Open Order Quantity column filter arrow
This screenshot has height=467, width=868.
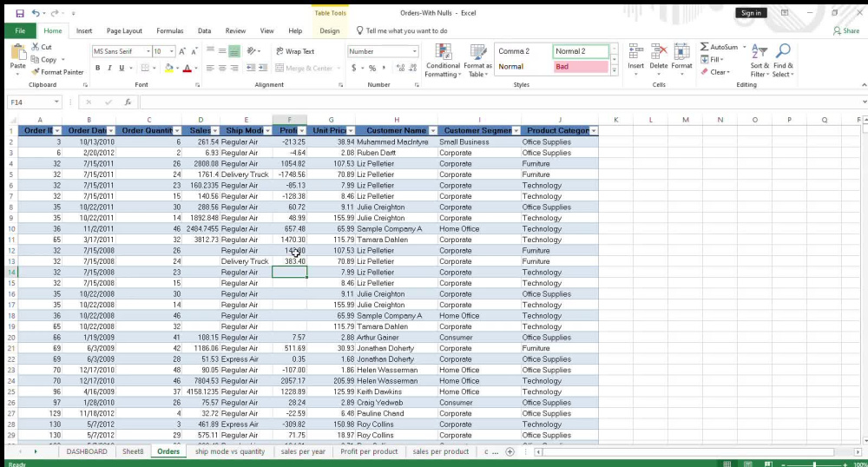(176, 131)
